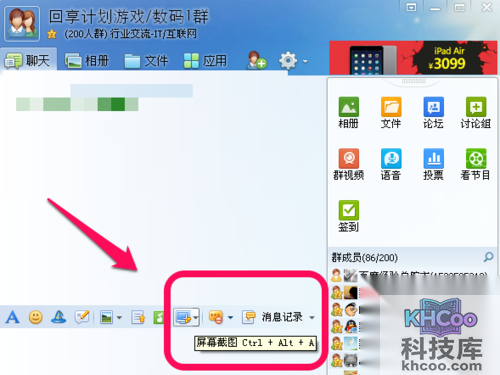Switch to the 聊天 chat tab
The height and width of the screenshot is (375, 500).
28,60
